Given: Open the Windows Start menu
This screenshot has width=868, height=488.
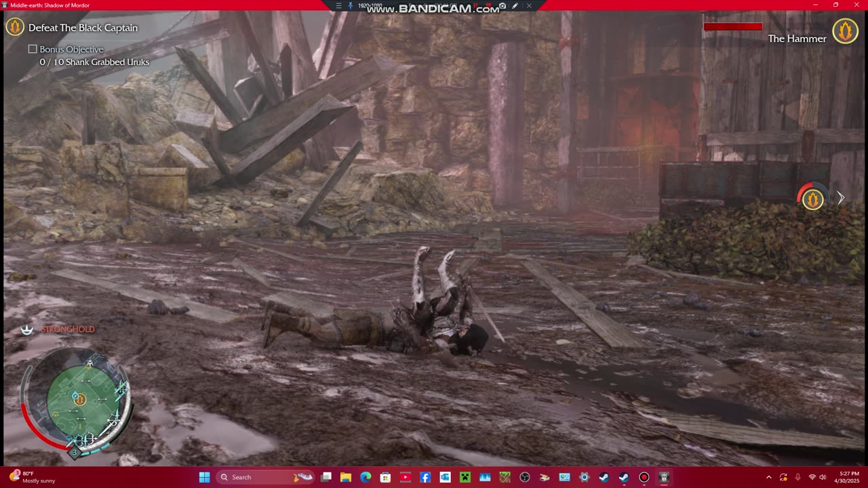Looking at the screenshot, I should coord(204,477).
